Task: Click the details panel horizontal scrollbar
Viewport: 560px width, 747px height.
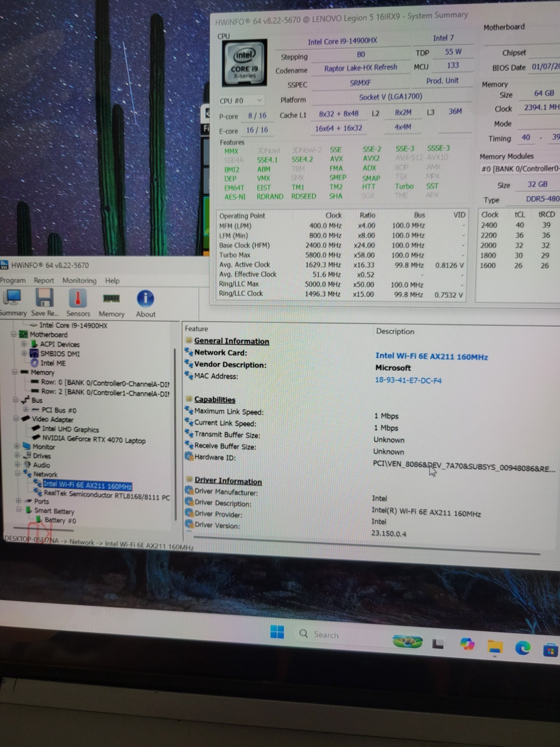Action: point(366,545)
